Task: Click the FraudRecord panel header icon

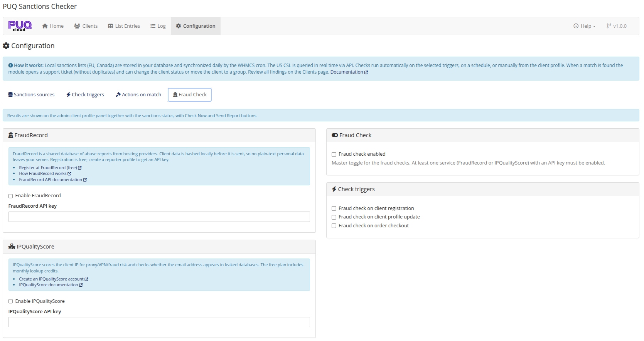Action: [11, 135]
